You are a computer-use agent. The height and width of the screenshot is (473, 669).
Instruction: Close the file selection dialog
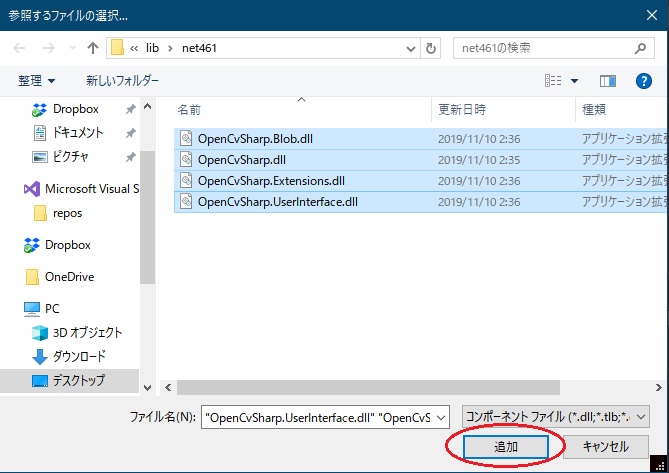pos(652,15)
